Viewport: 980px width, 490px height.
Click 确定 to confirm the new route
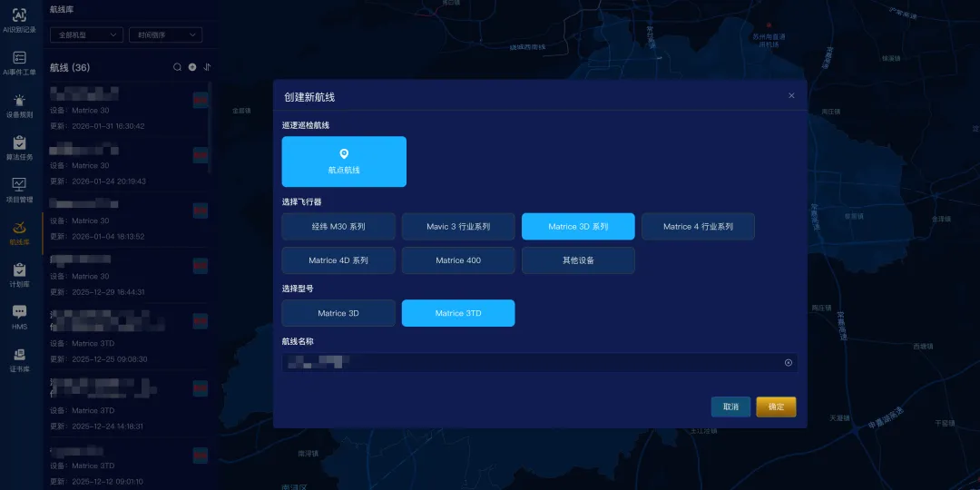click(x=776, y=407)
